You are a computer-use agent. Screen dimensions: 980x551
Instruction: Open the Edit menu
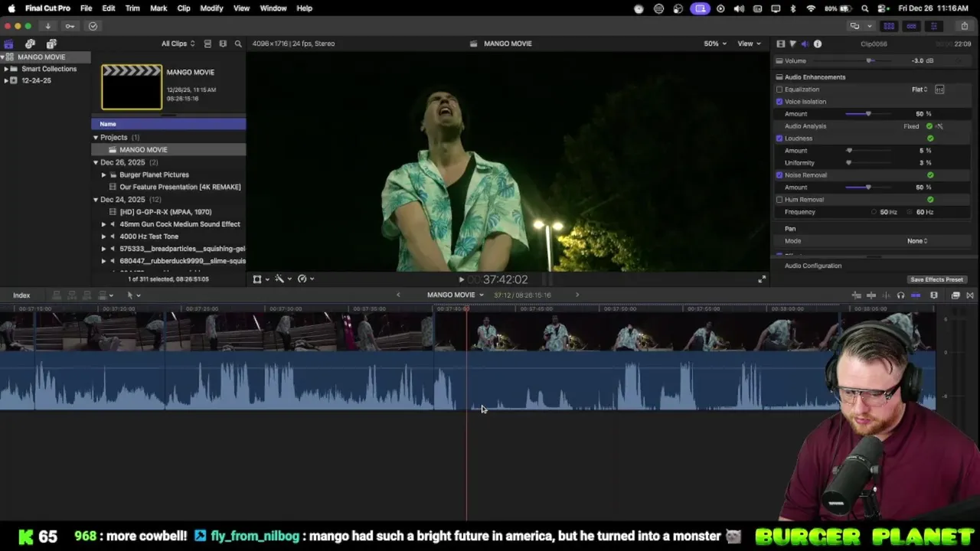[109, 8]
